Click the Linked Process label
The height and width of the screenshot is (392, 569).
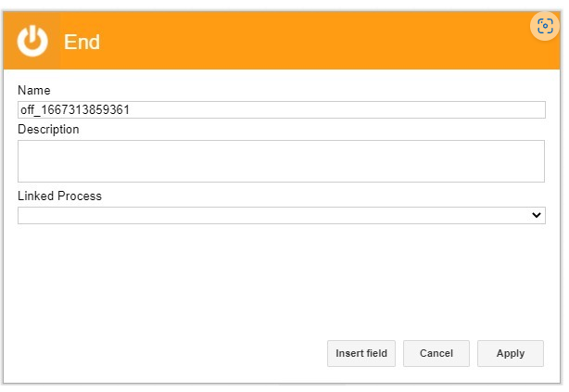(59, 196)
